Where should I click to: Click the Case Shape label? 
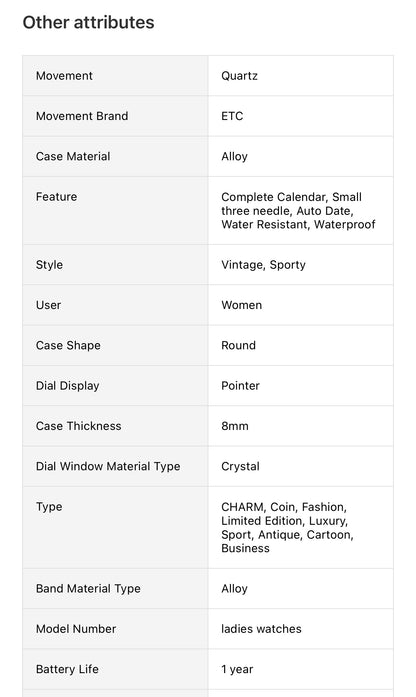click(x=68, y=346)
